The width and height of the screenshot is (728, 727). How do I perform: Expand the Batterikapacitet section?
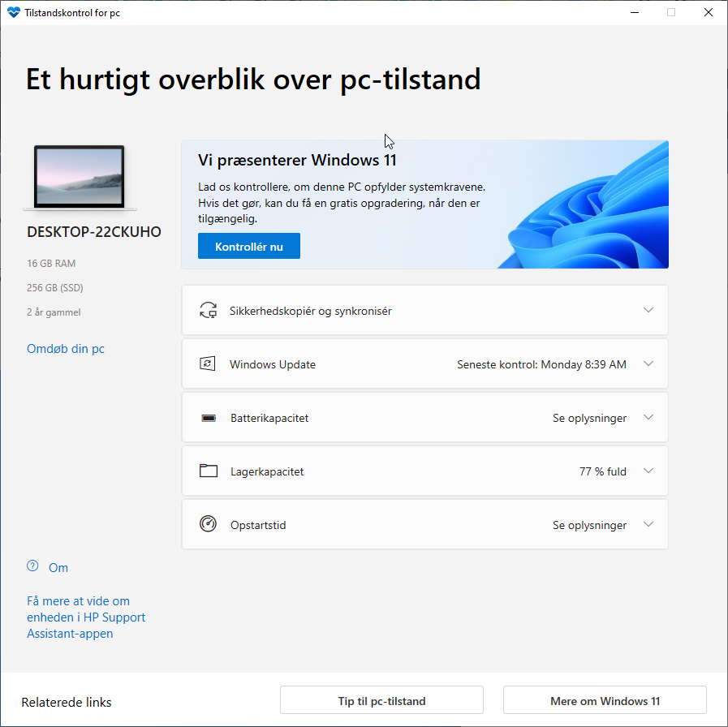click(x=648, y=417)
